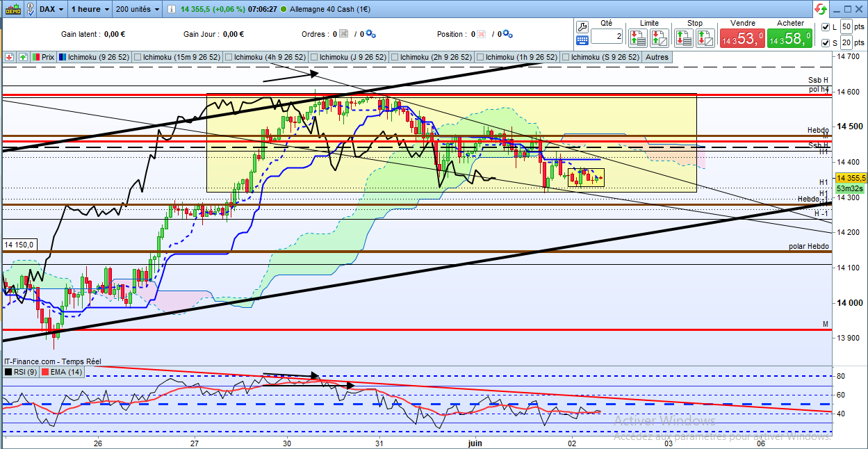
Task: Cancel orders with the Ordres X icon
Action: [x=343, y=33]
